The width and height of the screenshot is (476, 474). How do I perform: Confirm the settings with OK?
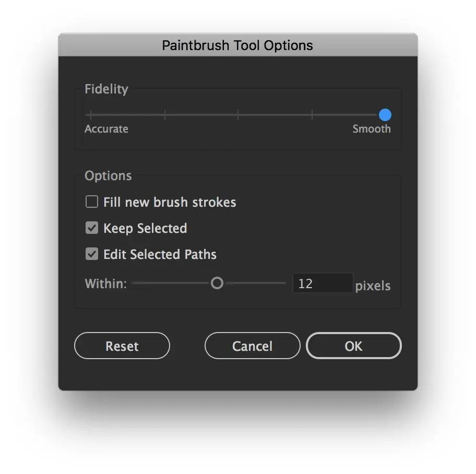click(353, 346)
